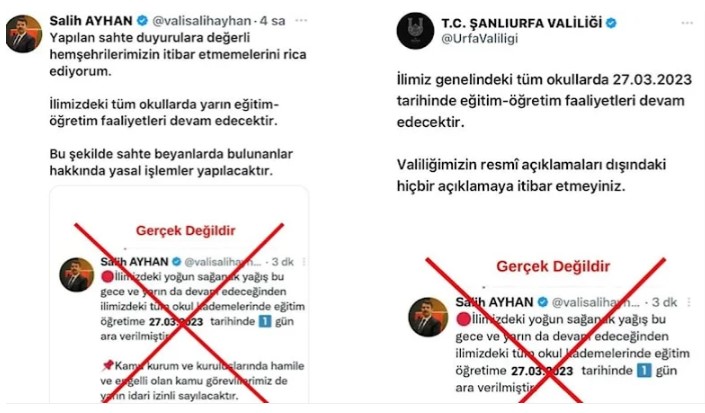Click the red circle emoji in right quoted tweet
This screenshot has width=705, height=413.
pyautogui.click(x=463, y=320)
